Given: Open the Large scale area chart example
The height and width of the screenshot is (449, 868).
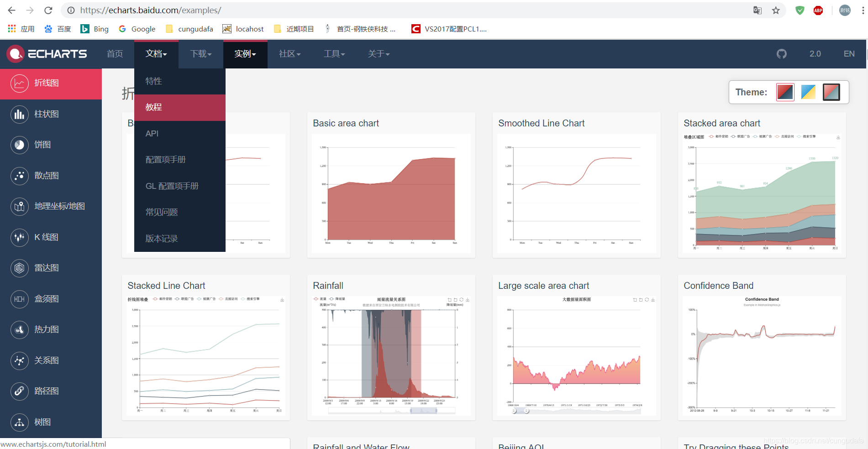Looking at the screenshot, I should [577, 348].
